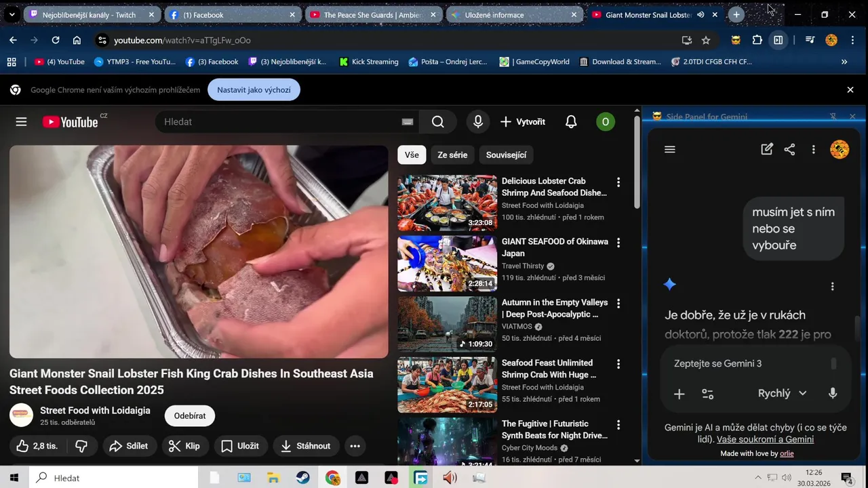
Task: Expand Chrome tab search dropdown arrow
Action: point(12,14)
